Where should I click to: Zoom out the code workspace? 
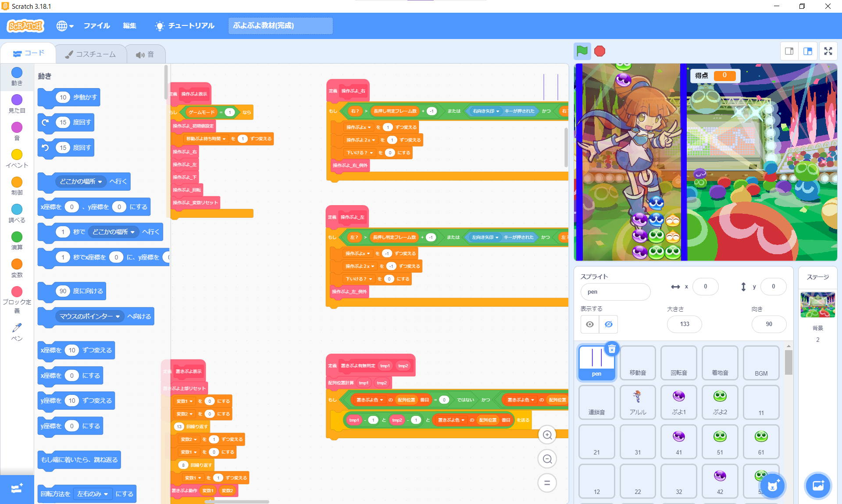pos(547,459)
